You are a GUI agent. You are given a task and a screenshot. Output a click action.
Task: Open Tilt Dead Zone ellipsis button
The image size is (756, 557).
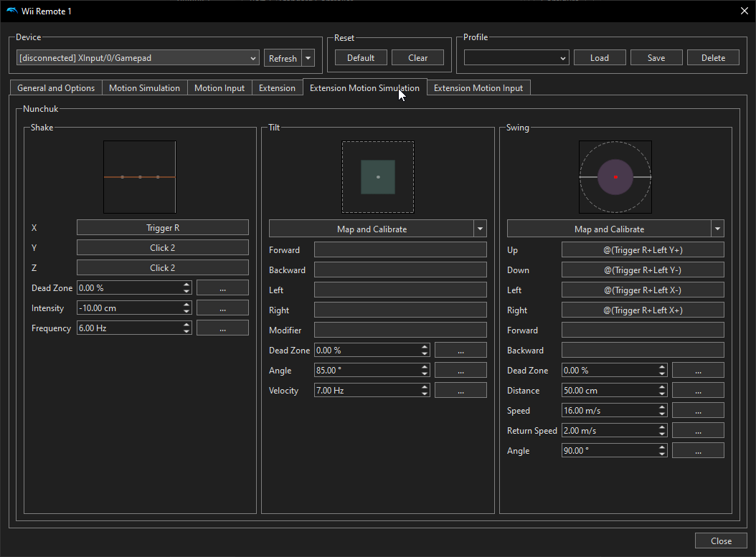tap(460, 351)
